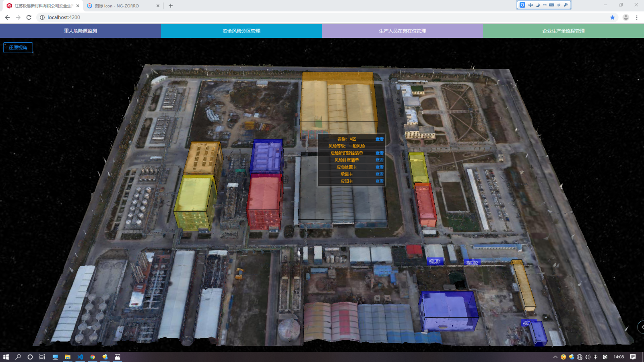Switch to the 安全风险分区管理 tab
The width and height of the screenshot is (644, 362).
tap(242, 31)
